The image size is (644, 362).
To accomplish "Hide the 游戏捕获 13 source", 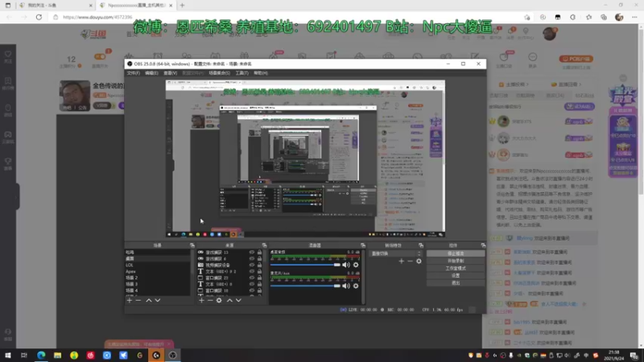I will 252,253.
